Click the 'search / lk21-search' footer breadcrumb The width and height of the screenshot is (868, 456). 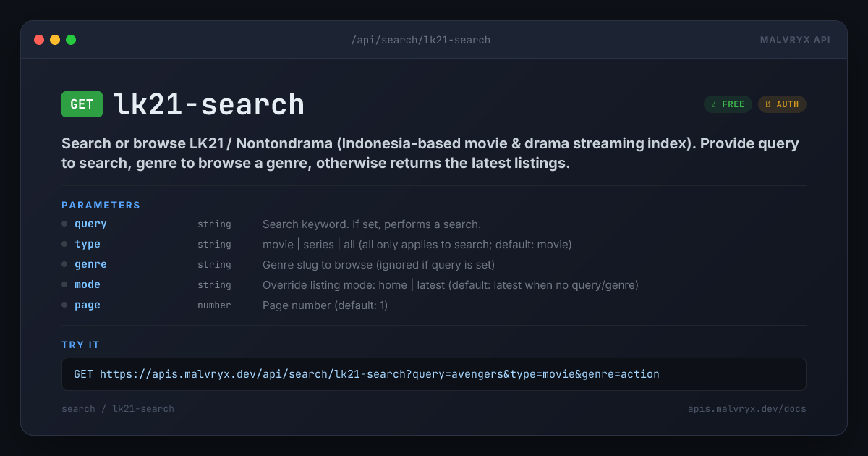coord(118,409)
